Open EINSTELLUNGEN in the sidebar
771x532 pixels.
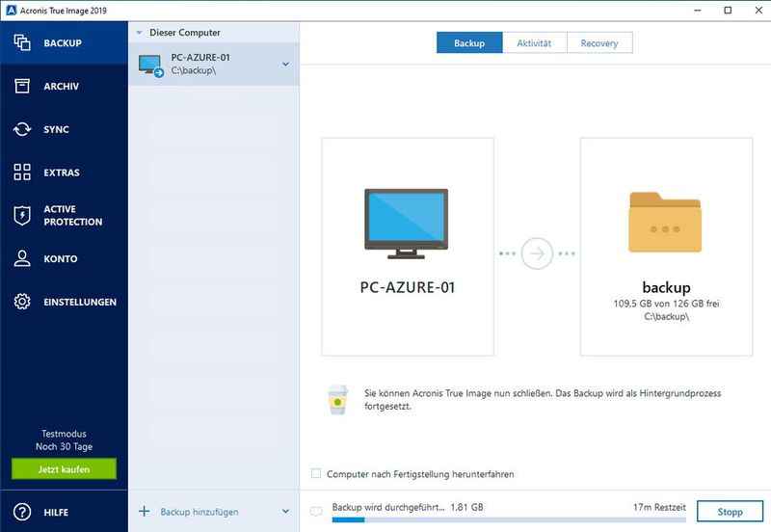64,302
